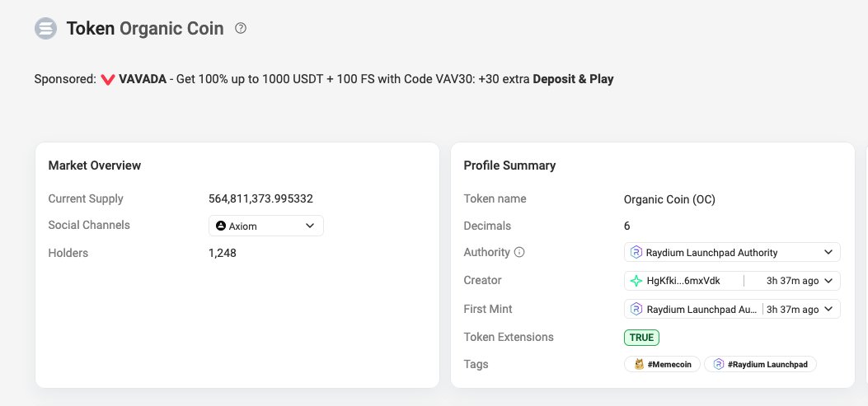Image resolution: width=868 pixels, height=406 pixels.
Task: Click the red VAVADA logo icon
Action: click(x=107, y=80)
